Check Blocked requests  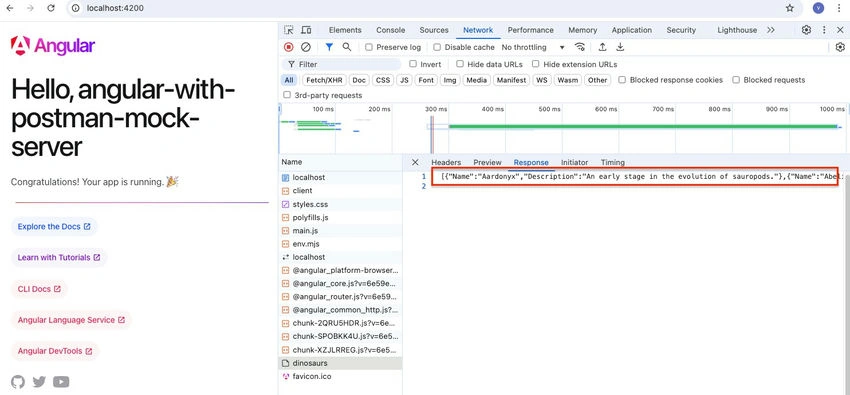[736, 80]
